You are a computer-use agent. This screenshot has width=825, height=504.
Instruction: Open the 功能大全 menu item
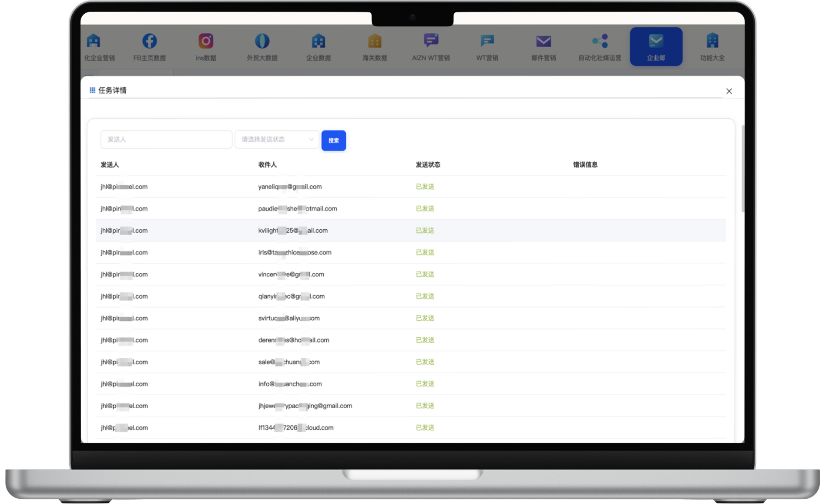(712, 47)
